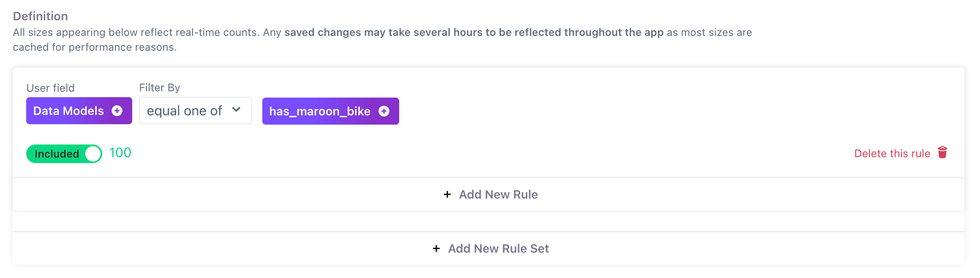The width and height of the screenshot is (980, 278).
Task: Select the Data Models user field button
Action: point(69,111)
